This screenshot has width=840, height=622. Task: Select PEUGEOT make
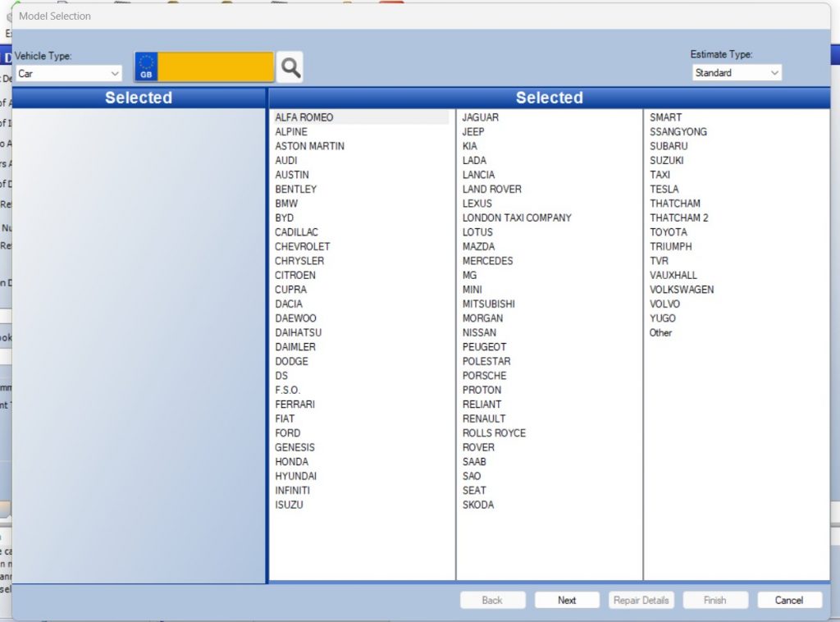pos(484,347)
